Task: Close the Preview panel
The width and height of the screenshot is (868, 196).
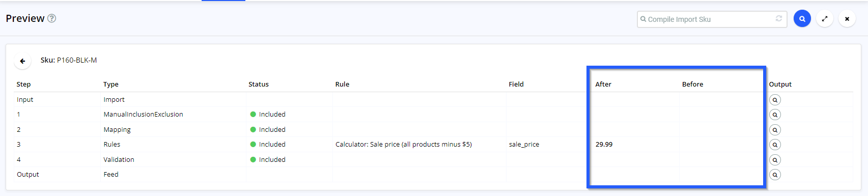Action: pos(847,19)
